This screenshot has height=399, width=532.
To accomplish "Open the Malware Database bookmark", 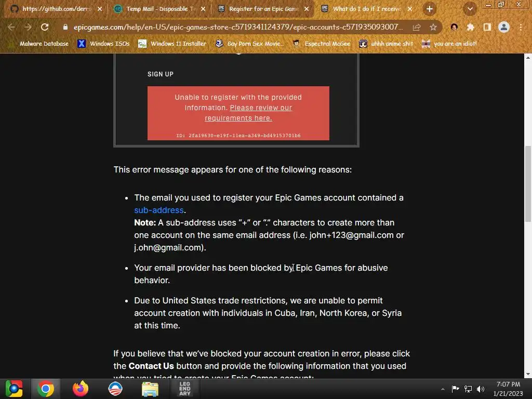I will 40,44.
